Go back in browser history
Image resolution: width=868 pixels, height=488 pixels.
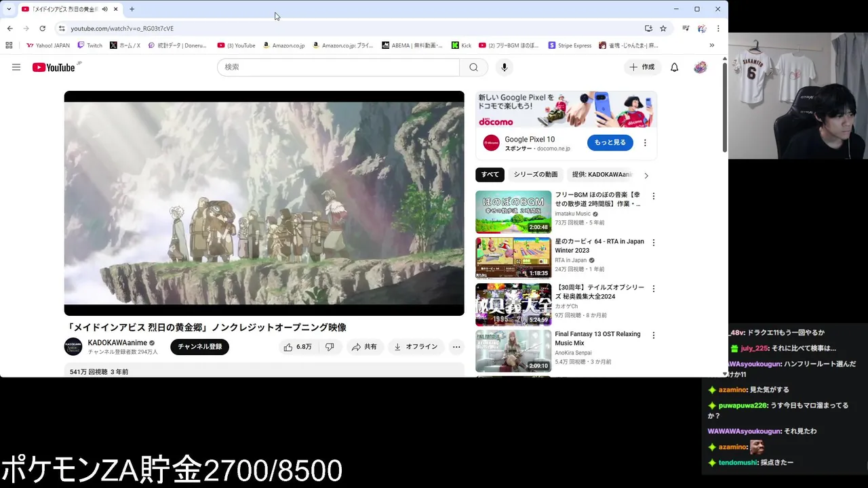click(x=9, y=28)
